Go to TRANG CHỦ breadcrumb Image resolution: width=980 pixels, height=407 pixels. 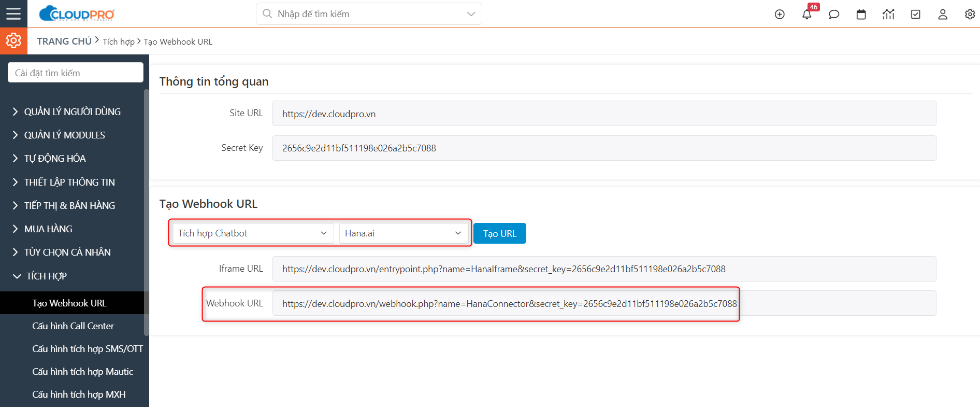pos(64,41)
